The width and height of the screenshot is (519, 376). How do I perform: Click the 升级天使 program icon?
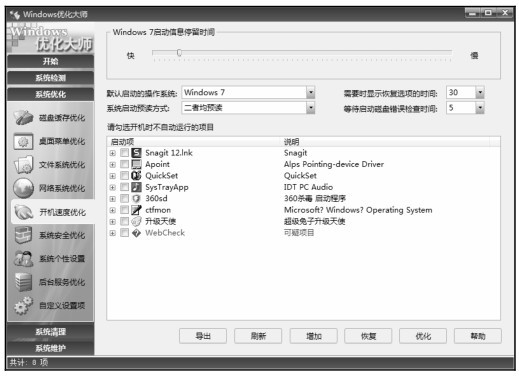click(x=136, y=221)
